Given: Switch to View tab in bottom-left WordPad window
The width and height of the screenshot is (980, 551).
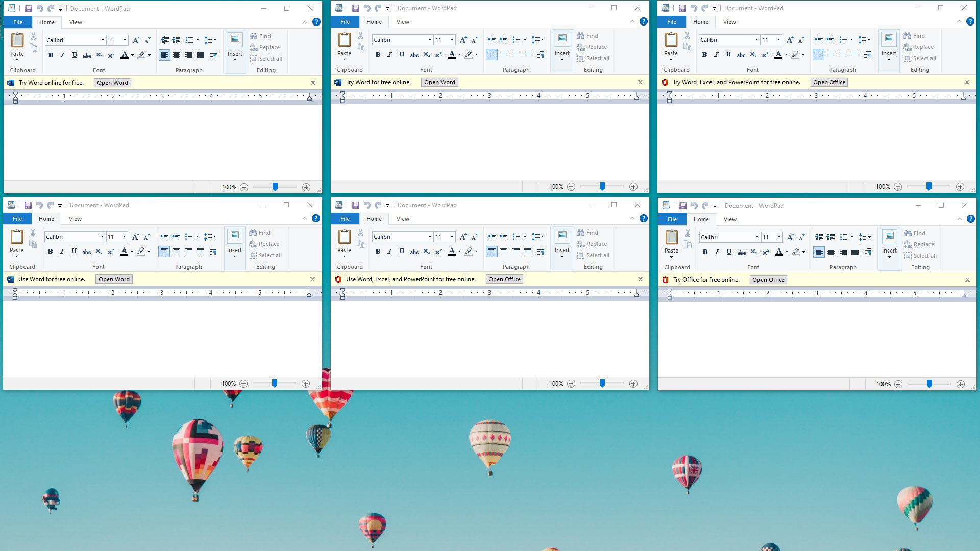Looking at the screenshot, I should [75, 219].
